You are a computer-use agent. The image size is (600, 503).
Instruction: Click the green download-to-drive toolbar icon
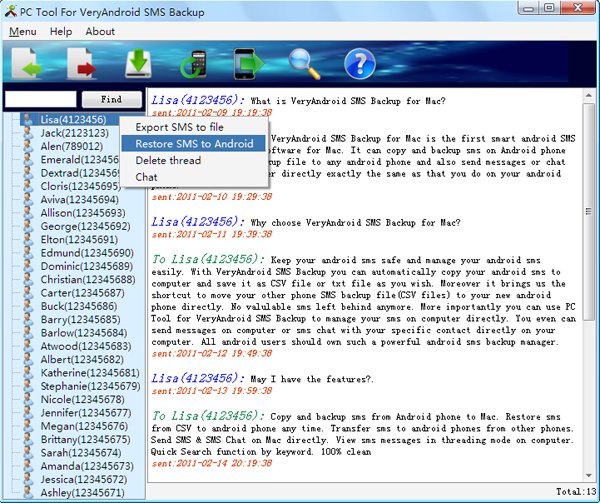[138, 63]
